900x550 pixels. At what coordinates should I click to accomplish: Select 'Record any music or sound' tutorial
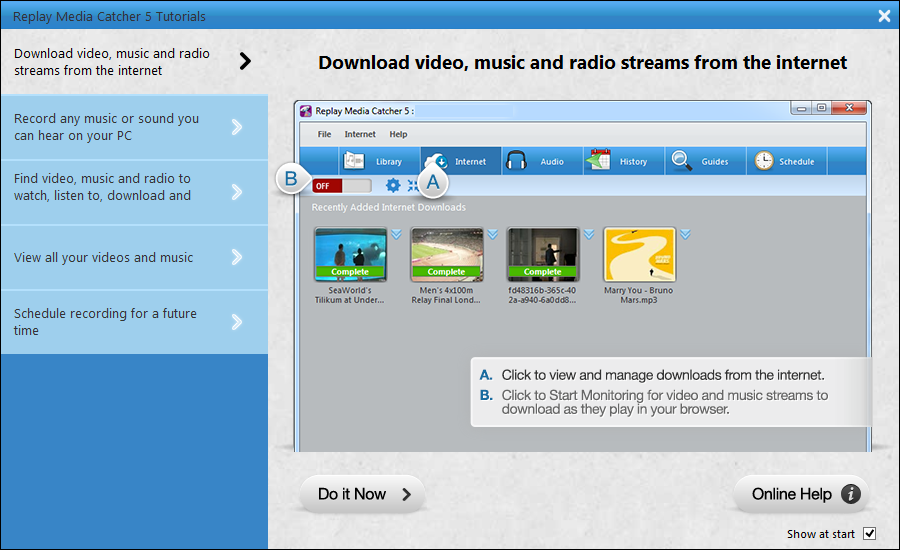point(134,127)
